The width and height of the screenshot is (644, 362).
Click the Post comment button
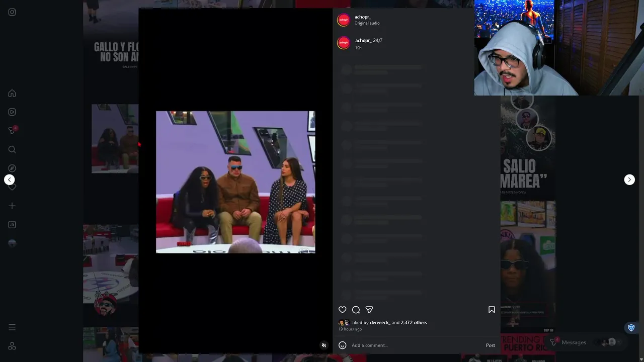tap(491, 345)
